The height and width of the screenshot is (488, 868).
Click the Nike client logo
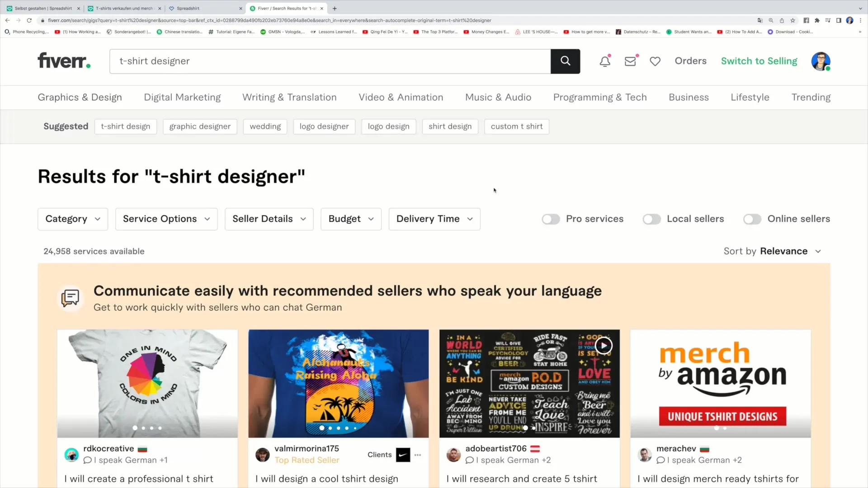point(403,455)
